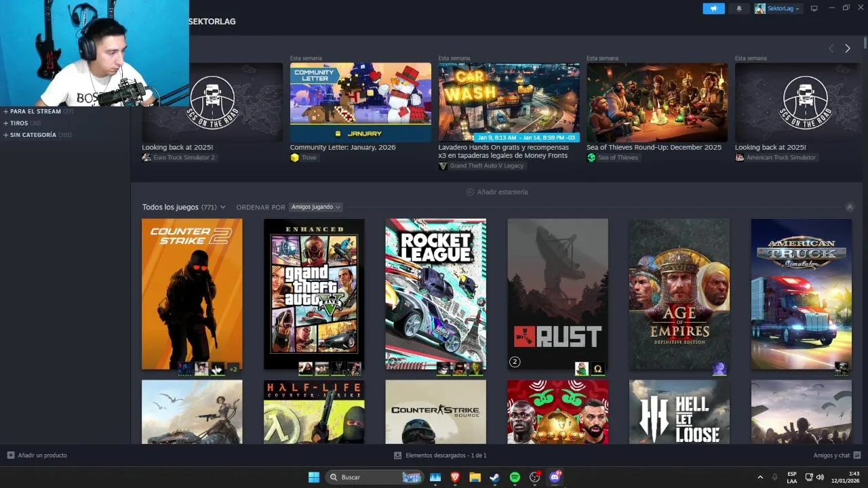Select the Hell Let Loose cover
The height and width of the screenshot is (488, 868).
click(x=679, y=412)
